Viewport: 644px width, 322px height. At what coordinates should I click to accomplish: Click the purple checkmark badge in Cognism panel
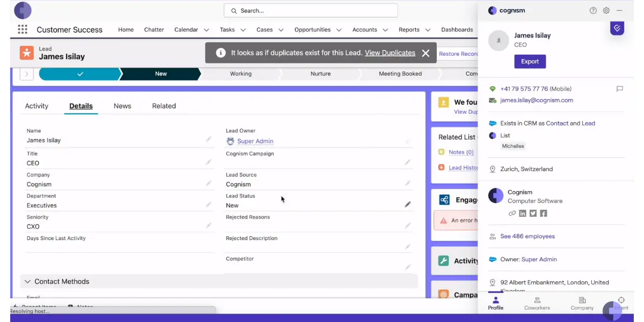617,28
